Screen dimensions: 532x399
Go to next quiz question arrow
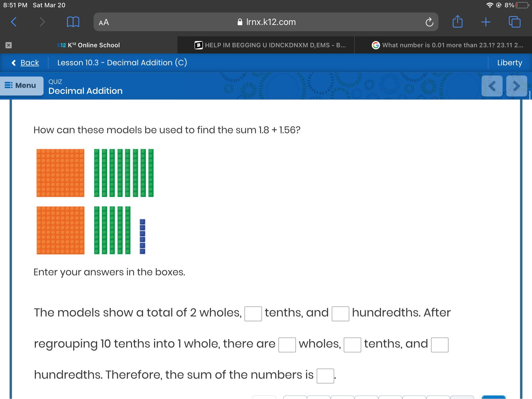pos(516,86)
